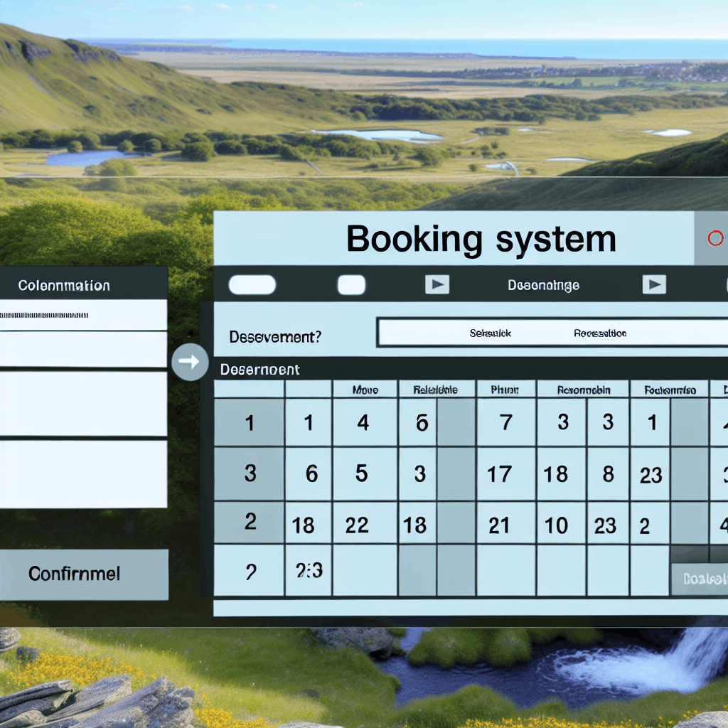Click the play arrow left of Deaenetnge

pyautogui.click(x=437, y=284)
